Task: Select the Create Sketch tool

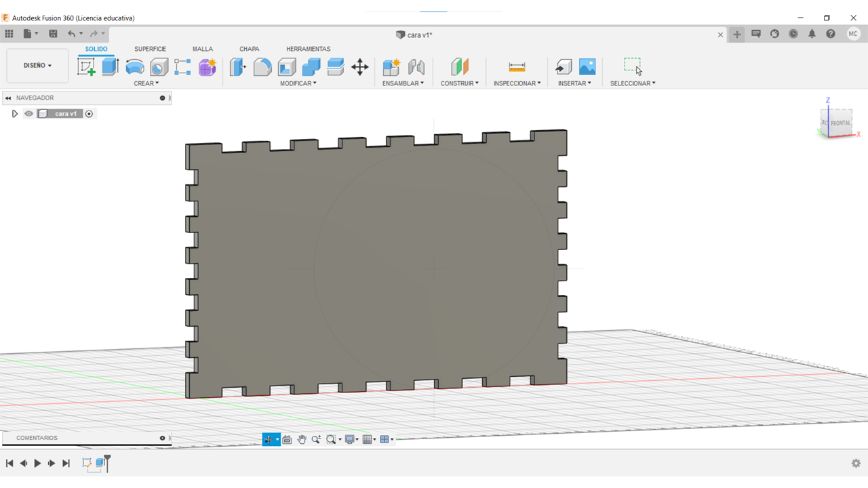Action: click(x=86, y=66)
